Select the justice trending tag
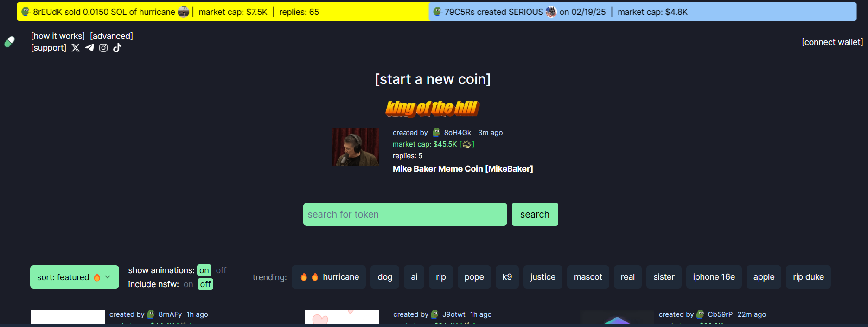868x327 pixels. 543,277
